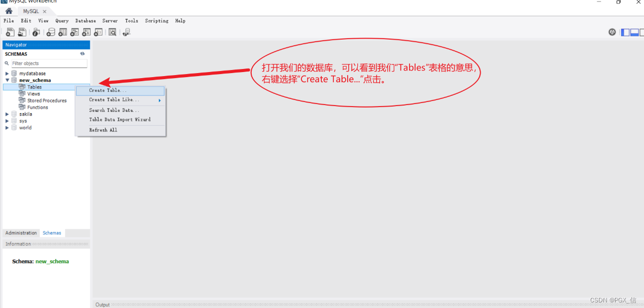Viewport: 644px width, 308px height.
Task: Select the mydatabase schema label
Action: pyautogui.click(x=32, y=74)
